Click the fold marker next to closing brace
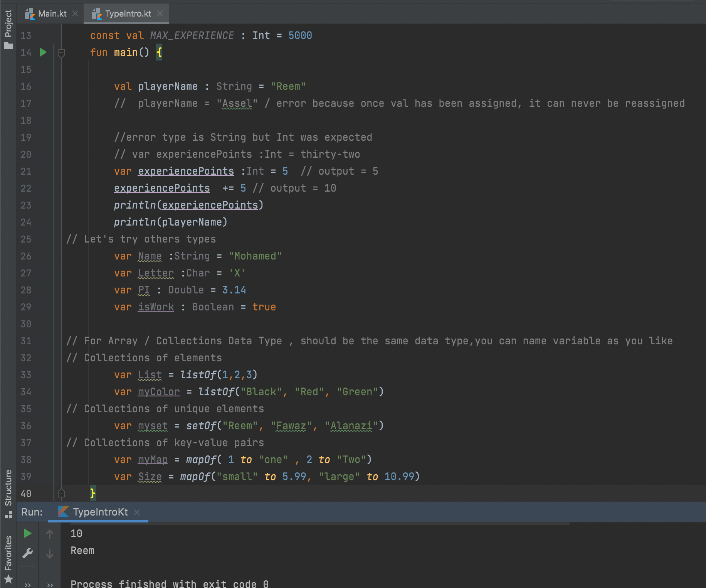This screenshot has height=588, width=706. point(61,494)
